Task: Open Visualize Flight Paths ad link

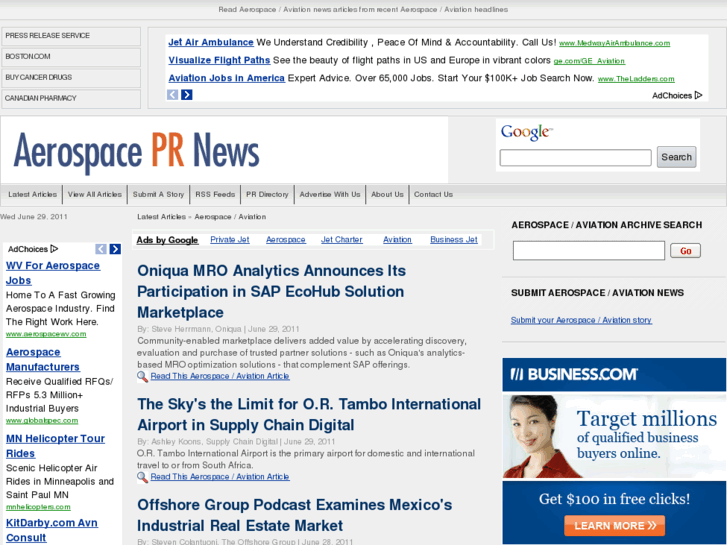Action: point(219,60)
